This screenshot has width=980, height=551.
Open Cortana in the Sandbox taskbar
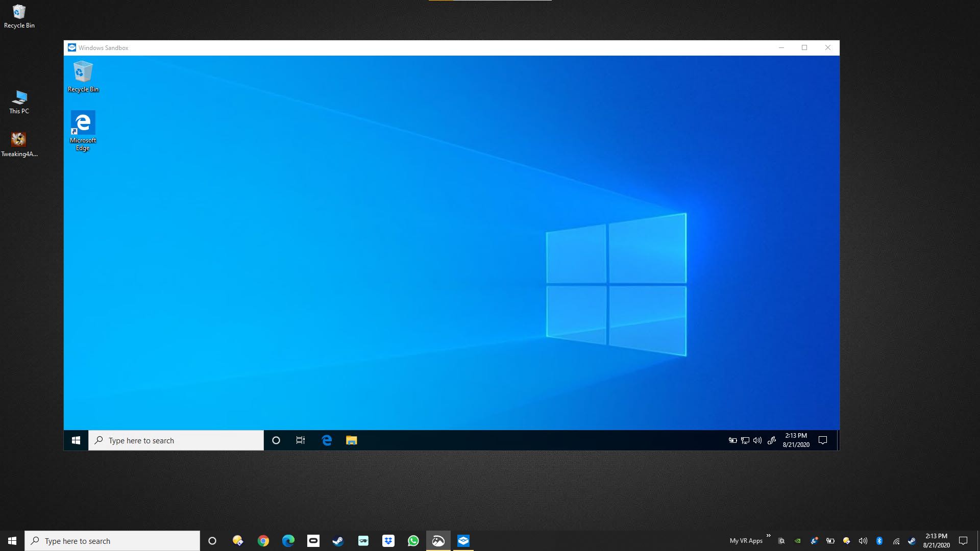click(276, 440)
